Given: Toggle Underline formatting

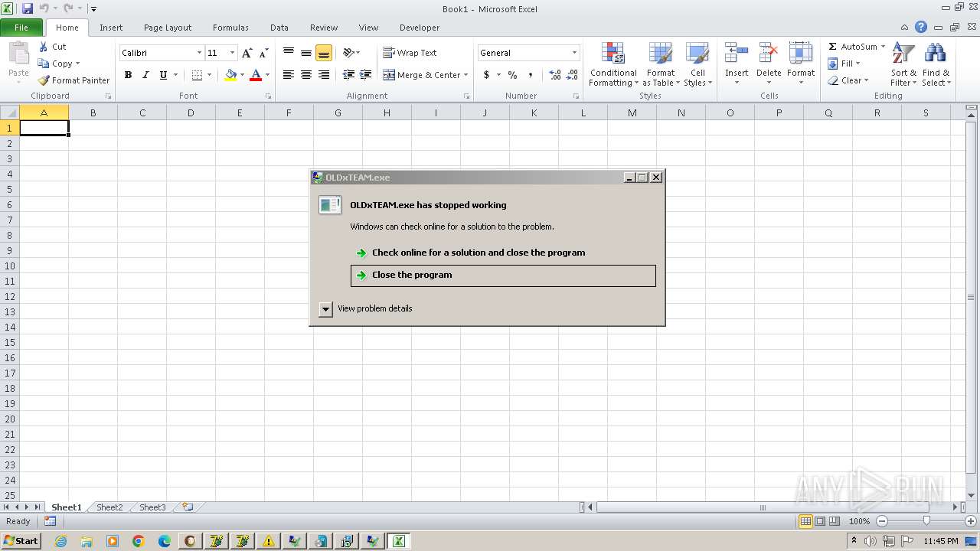Looking at the screenshot, I should [x=163, y=75].
